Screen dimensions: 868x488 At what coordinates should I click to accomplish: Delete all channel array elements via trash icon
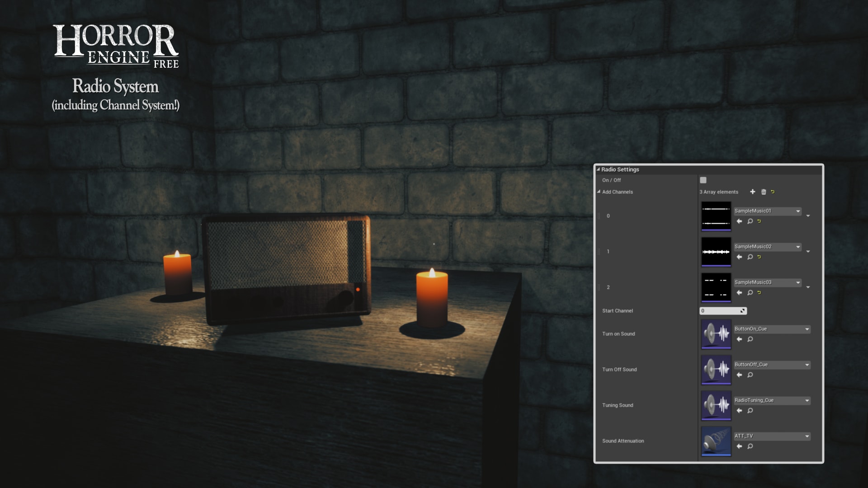[x=764, y=192]
